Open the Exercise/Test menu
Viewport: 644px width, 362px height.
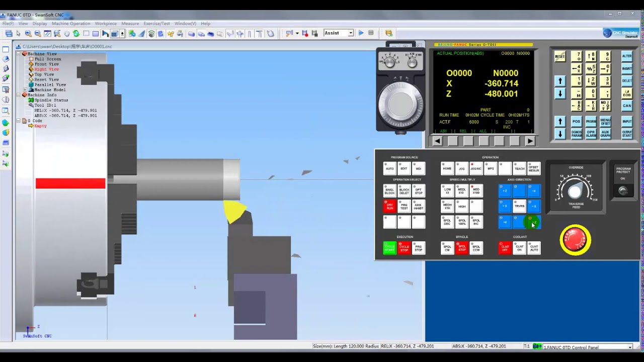(x=156, y=24)
